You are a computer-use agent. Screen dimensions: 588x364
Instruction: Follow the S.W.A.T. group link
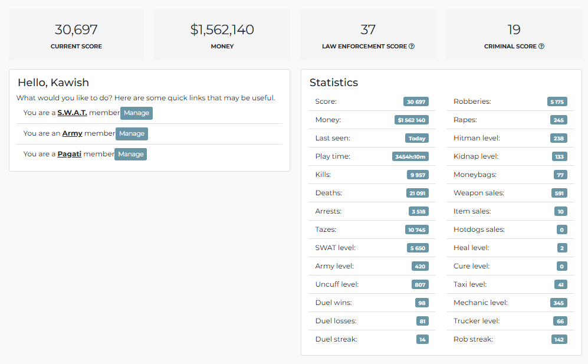pyautogui.click(x=72, y=113)
